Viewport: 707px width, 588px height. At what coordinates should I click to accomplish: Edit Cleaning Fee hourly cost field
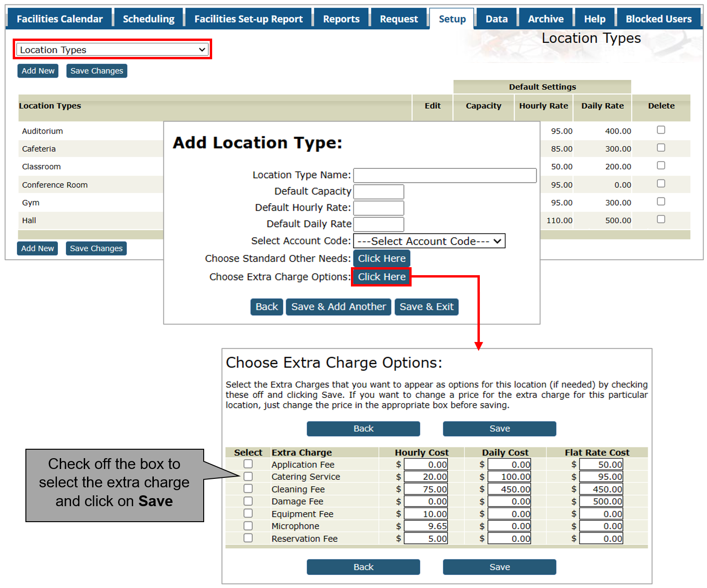click(426, 489)
